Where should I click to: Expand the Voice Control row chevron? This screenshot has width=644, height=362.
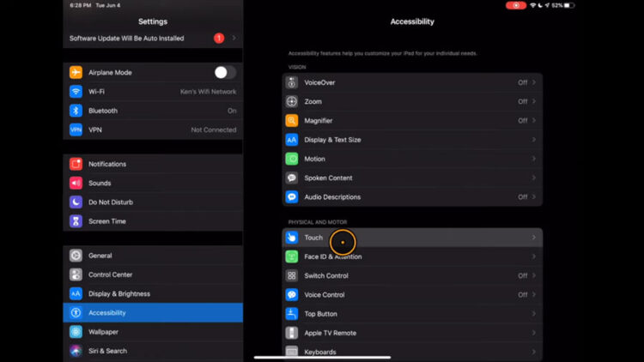[x=534, y=295]
